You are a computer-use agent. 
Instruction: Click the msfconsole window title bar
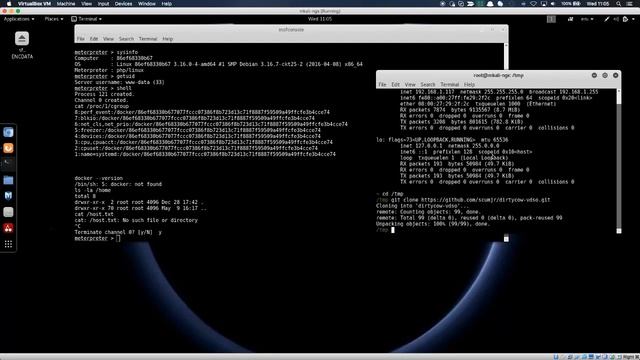point(291,30)
